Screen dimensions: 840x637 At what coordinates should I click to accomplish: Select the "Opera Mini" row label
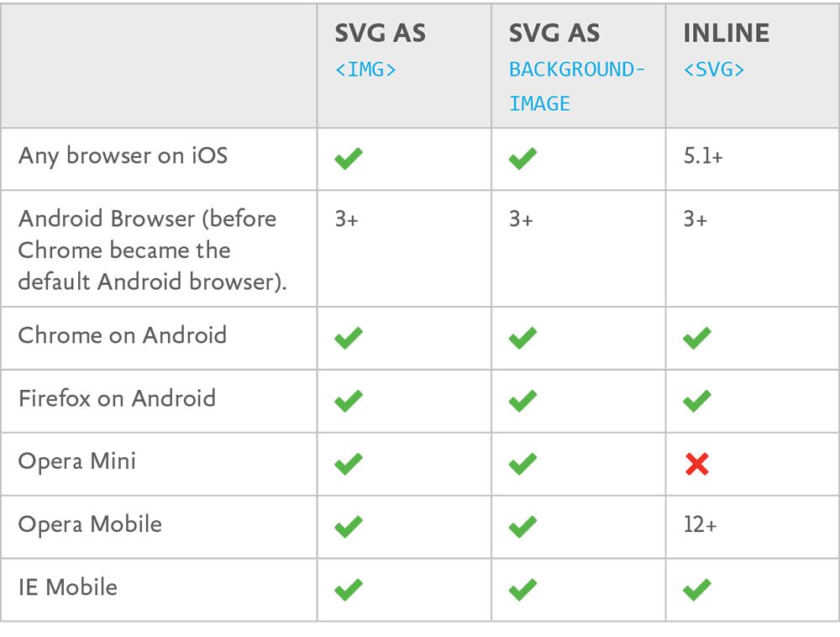pyautogui.click(x=77, y=461)
